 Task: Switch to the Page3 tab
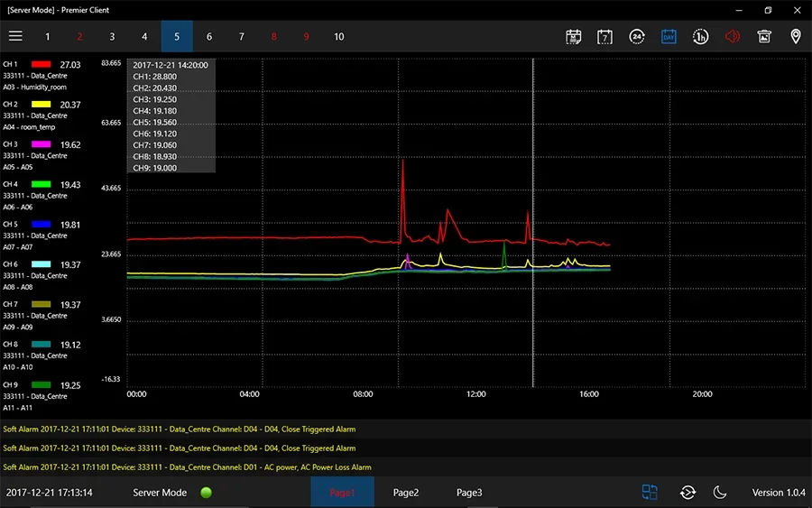pos(469,493)
